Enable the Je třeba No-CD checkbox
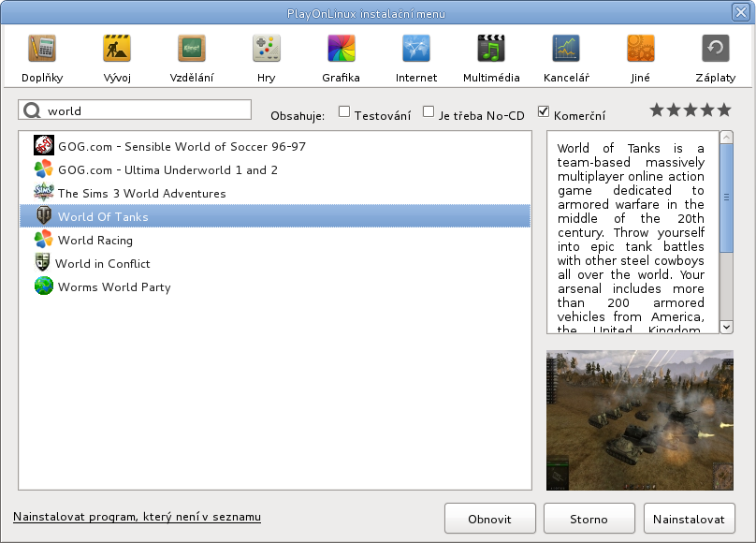 pos(429,112)
